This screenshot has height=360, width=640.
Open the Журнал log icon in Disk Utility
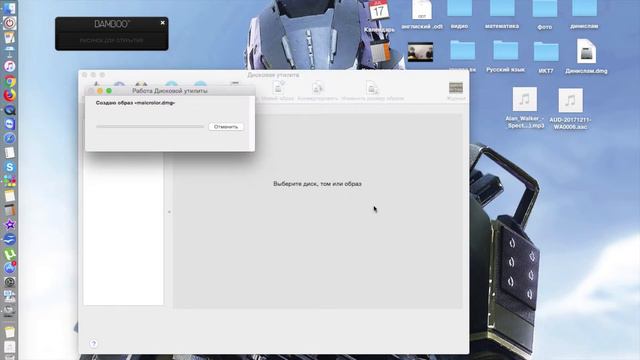(456, 91)
